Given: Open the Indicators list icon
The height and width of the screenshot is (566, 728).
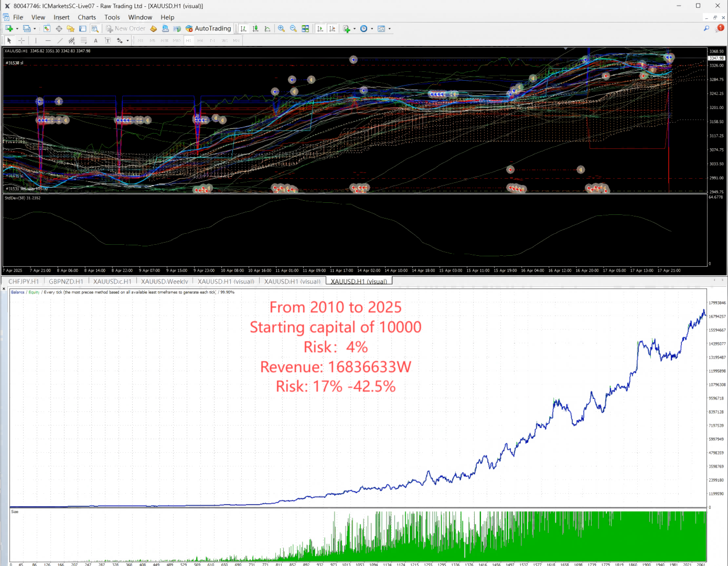Looking at the screenshot, I should (x=346, y=29).
